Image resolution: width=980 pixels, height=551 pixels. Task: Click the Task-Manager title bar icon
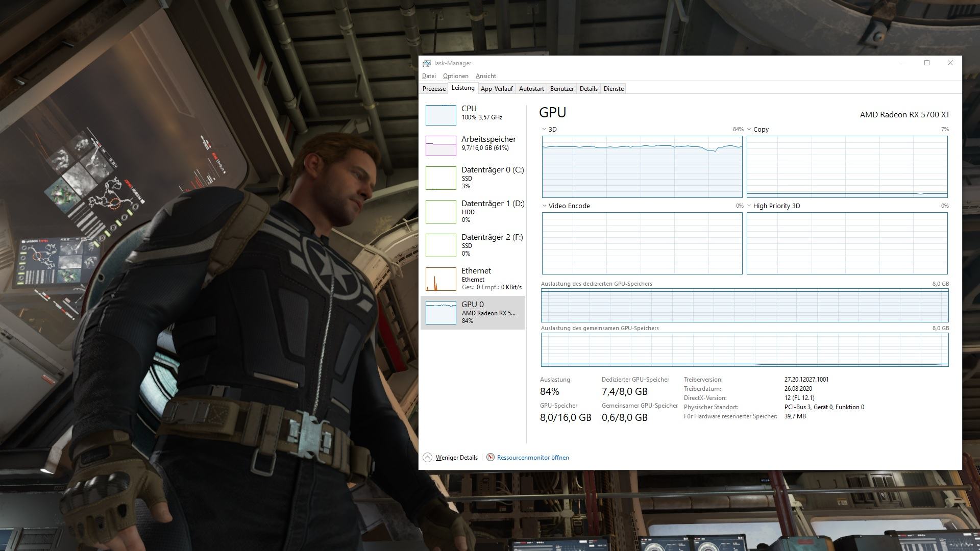426,63
